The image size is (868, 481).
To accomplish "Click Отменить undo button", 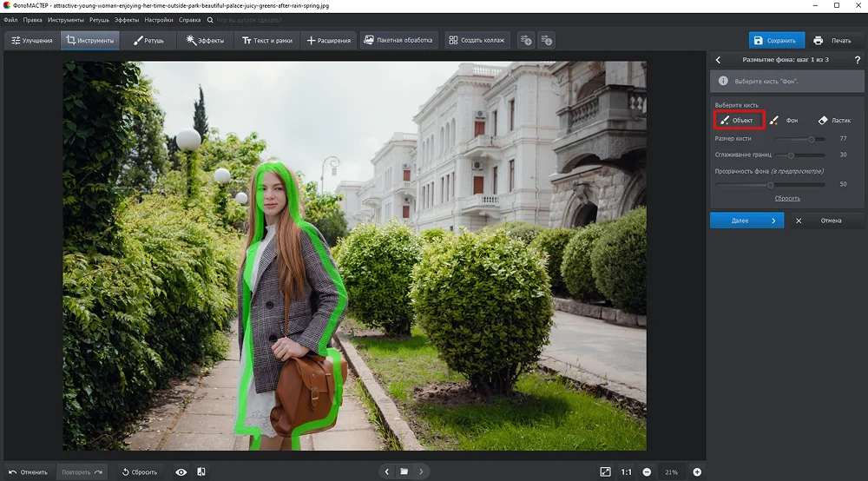I will [29, 472].
